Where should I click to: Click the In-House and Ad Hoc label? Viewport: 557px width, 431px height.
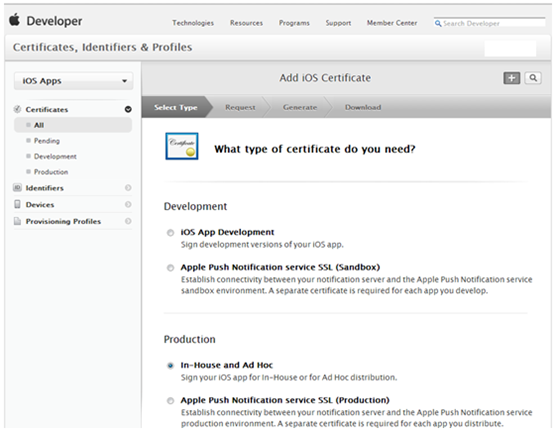click(227, 365)
